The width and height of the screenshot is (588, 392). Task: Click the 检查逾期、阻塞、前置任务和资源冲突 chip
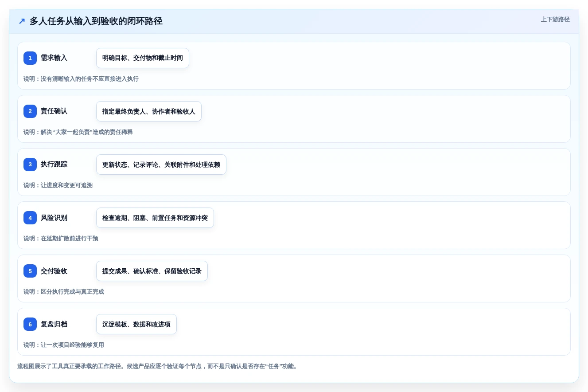tap(155, 218)
